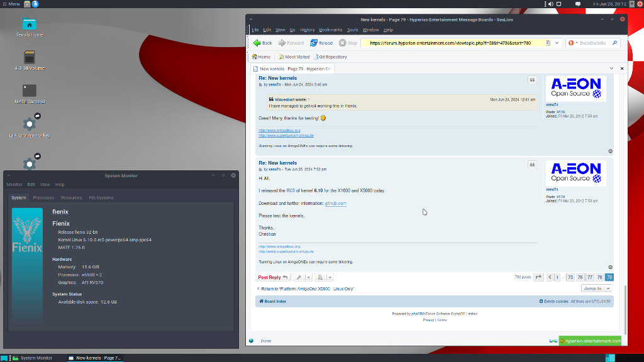Image resolution: width=644 pixels, height=362 pixels.
Task: Open the Window menu in SeaLion
Action: [x=370, y=30]
